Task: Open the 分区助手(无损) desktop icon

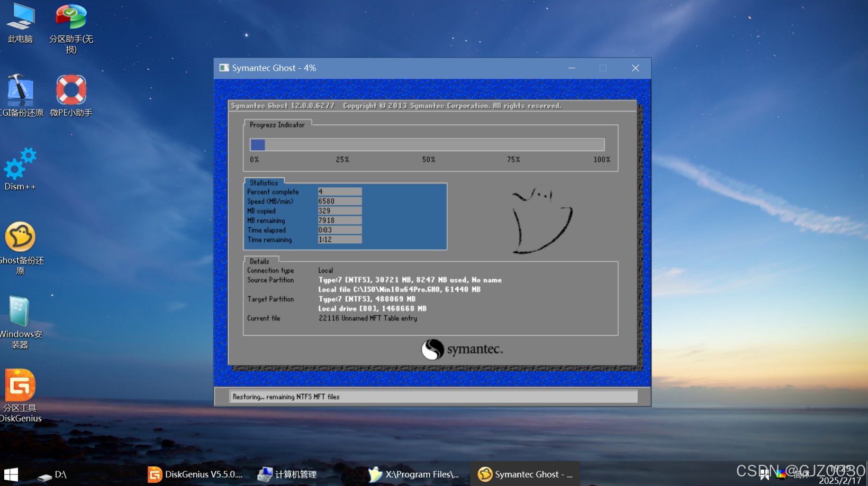Action: pyautogui.click(x=71, y=29)
